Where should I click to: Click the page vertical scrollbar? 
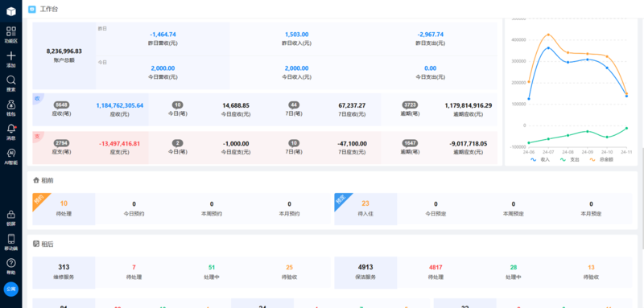[642, 198]
